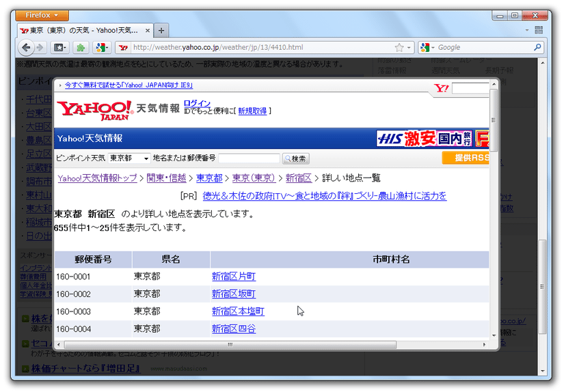Open the PR 徳光＆木佐 advertisement link
Screen dimensions: 564x392
(x=325, y=196)
